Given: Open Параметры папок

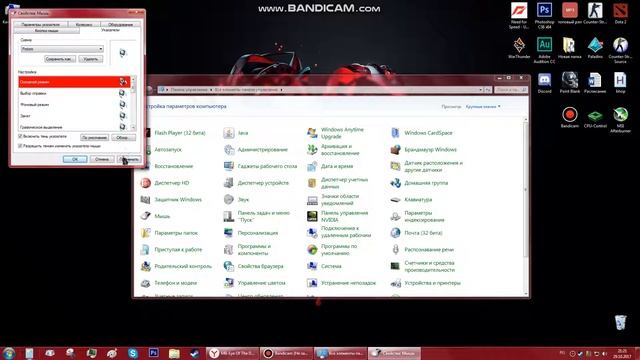Looking at the screenshot, I should tap(169, 233).
